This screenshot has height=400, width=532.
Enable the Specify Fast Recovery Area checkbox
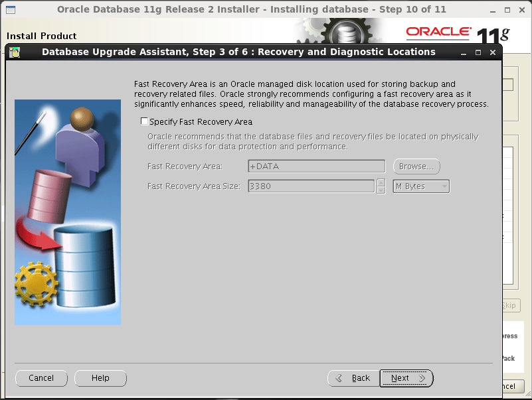pos(145,121)
